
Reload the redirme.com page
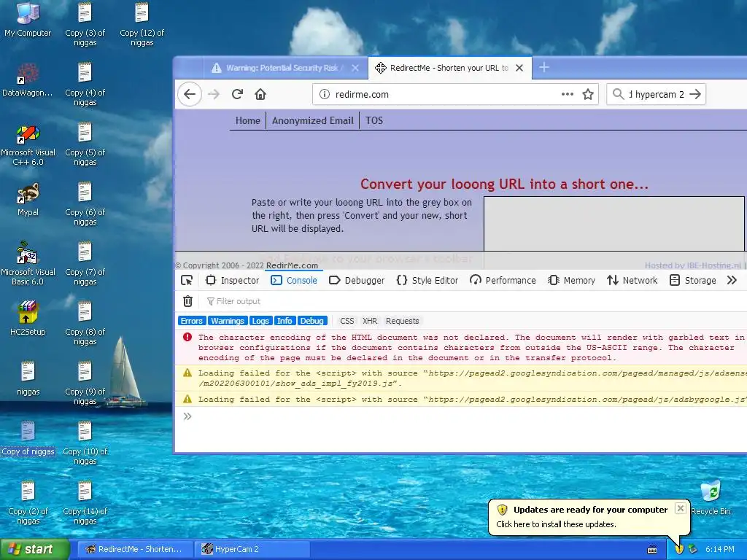[x=237, y=94]
